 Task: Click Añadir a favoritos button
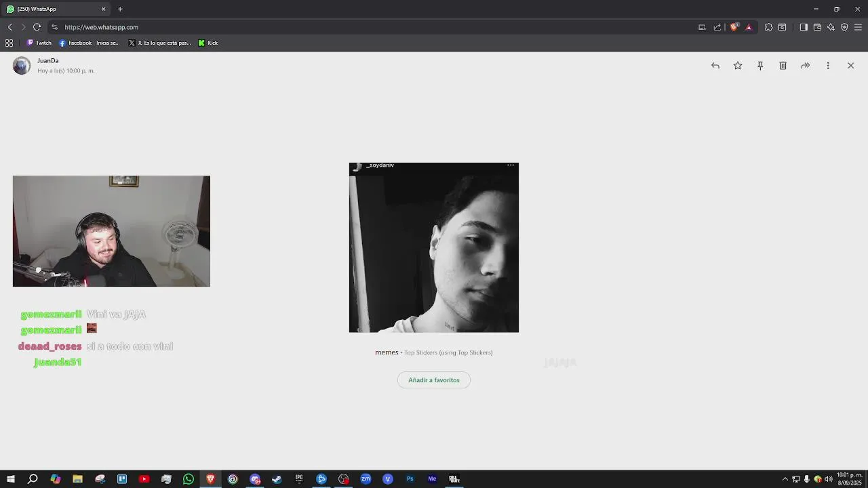coord(434,380)
